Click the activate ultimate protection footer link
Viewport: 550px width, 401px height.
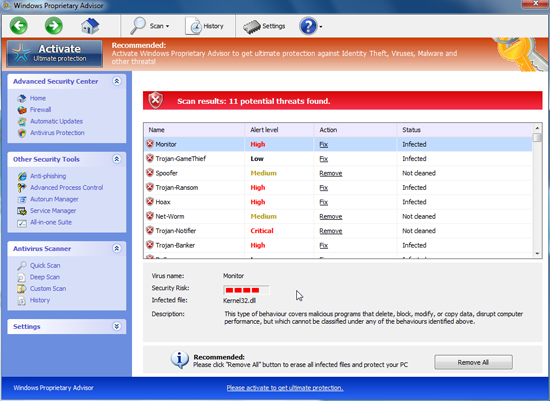(285, 388)
